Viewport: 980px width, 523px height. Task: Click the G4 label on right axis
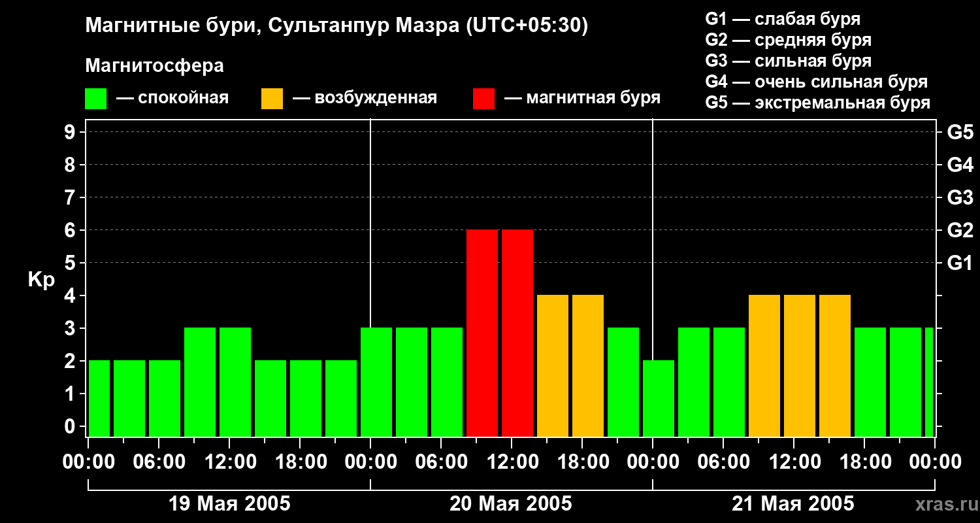(960, 165)
